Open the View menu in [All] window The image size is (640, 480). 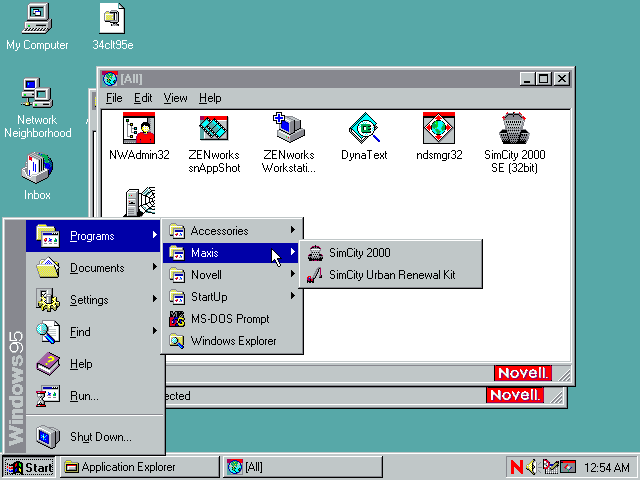click(x=175, y=98)
